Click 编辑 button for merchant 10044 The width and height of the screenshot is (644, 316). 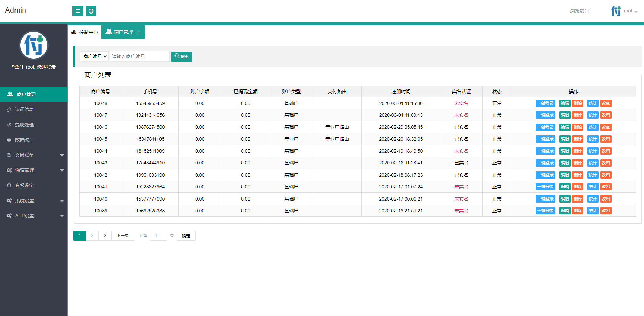click(x=565, y=151)
